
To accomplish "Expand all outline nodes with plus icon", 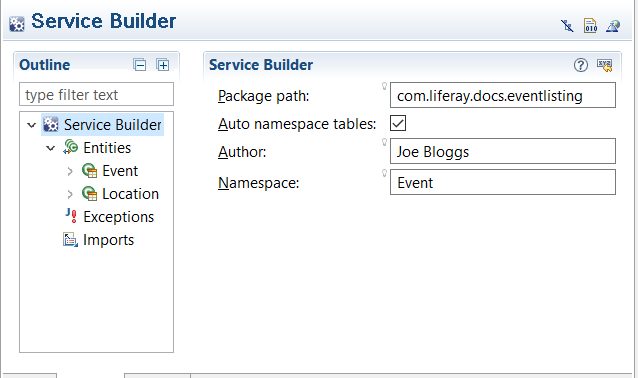I will coord(163,65).
